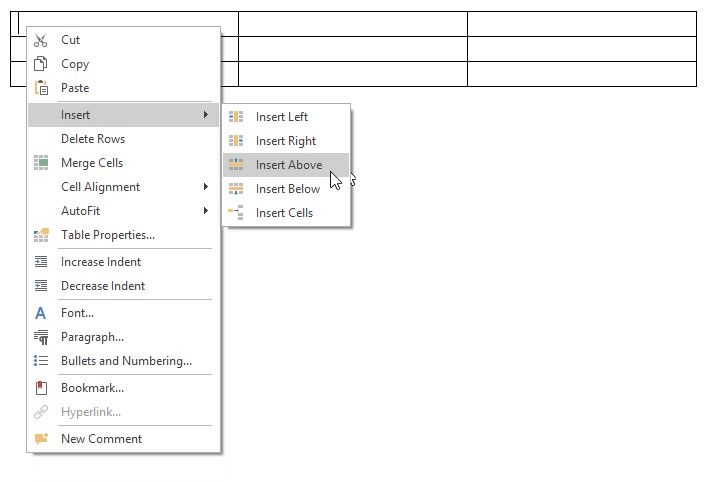Expand the Cell Alignment submenu arrow
Viewport: 709px width, 482px height.
pyautogui.click(x=205, y=187)
